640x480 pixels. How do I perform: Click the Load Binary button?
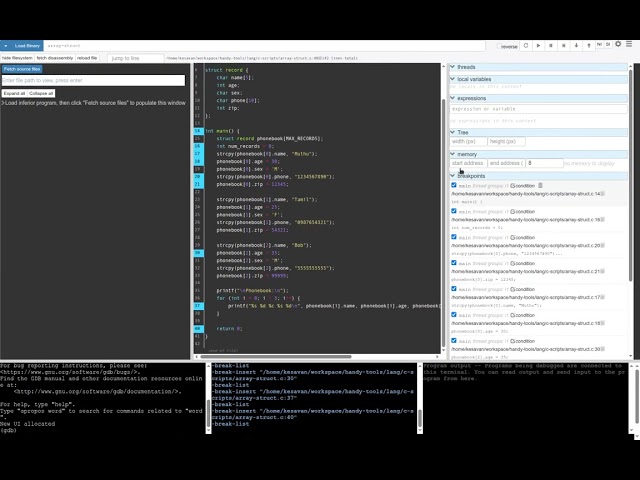click(27, 46)
